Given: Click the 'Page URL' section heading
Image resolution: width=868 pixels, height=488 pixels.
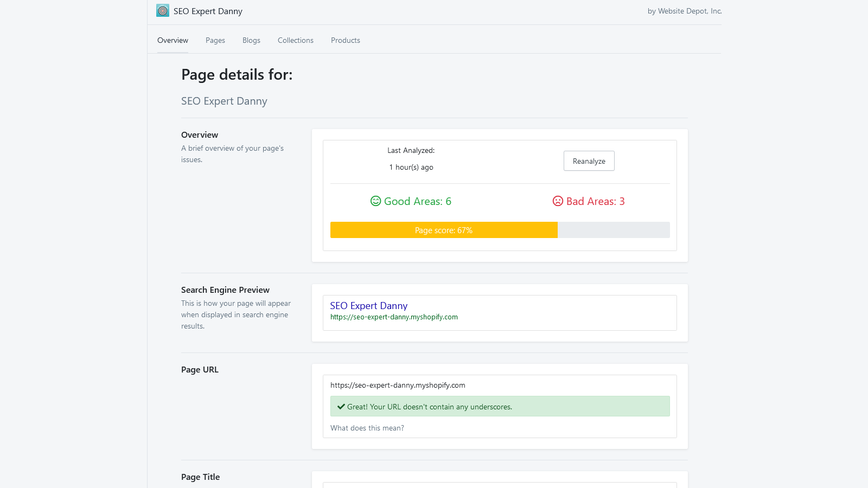Looking at the screenshot, I should [200, 370].
